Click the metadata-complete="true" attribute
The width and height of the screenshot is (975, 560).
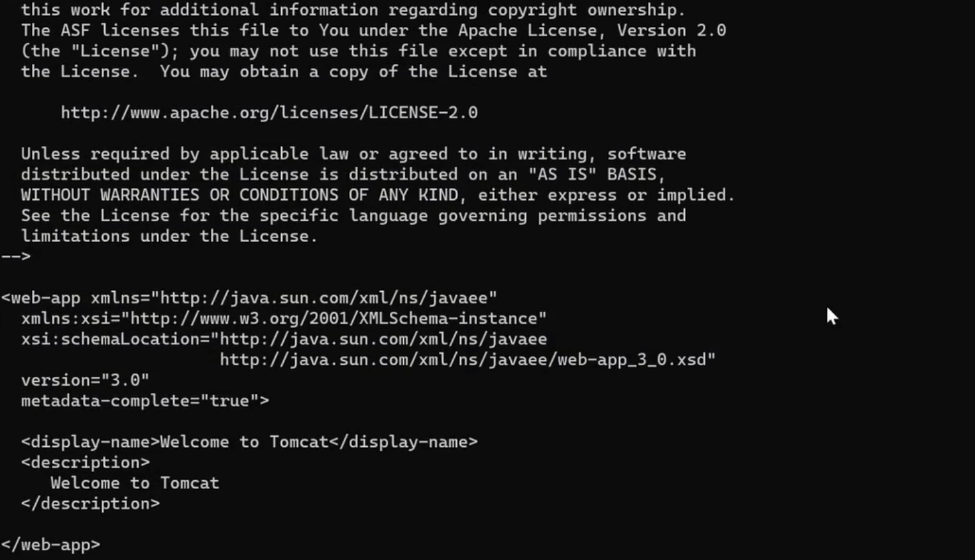point(145,401)
